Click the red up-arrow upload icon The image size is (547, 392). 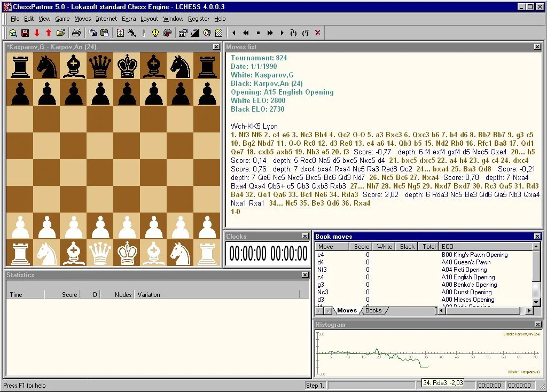(49, 33)
